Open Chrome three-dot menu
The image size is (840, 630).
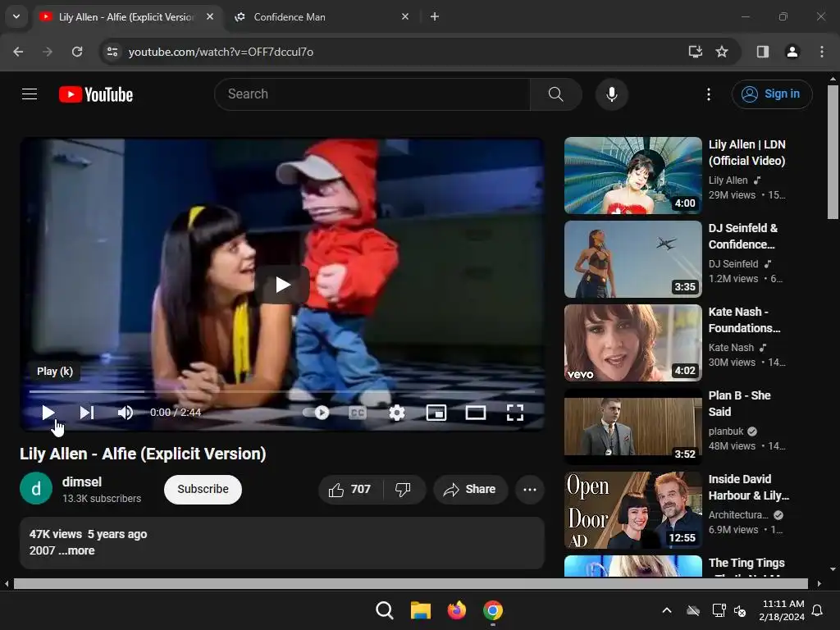point(822,52)
